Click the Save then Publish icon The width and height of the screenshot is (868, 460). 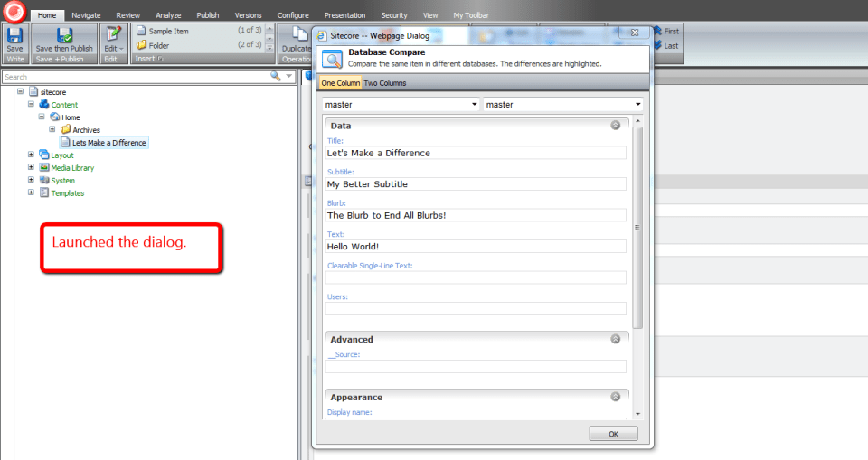pos(64,35)
